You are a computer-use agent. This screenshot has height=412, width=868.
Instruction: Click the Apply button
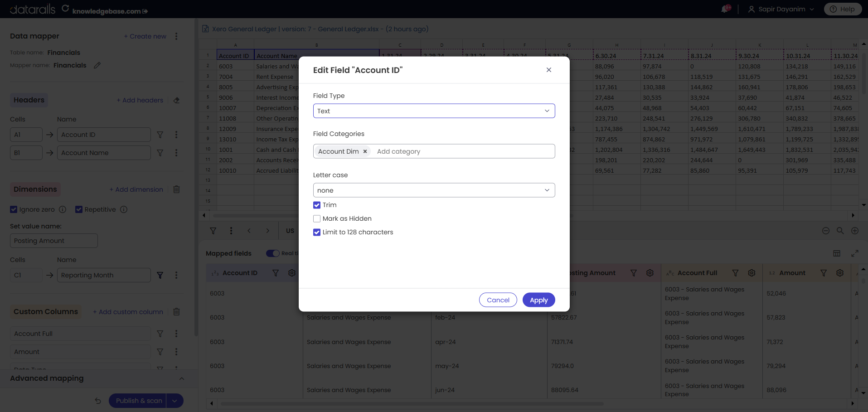538,300
